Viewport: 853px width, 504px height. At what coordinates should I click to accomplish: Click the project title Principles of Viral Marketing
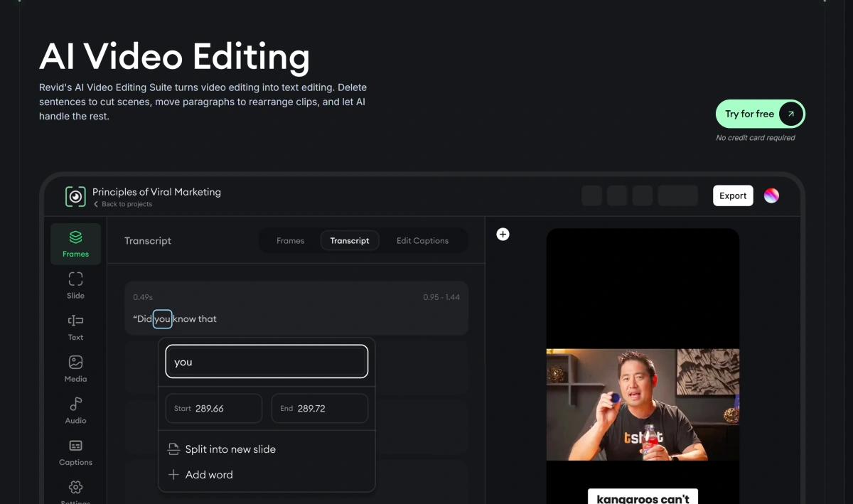pyautogui.click(x=156, y=192)
